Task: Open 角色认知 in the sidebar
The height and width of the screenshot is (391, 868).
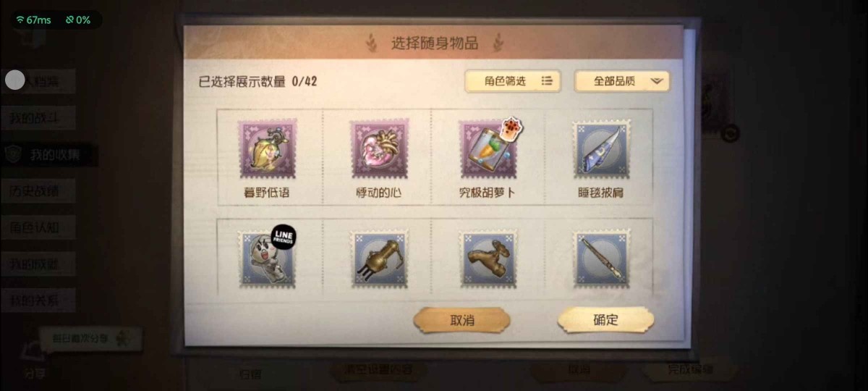Action: (x=38, y=227)
